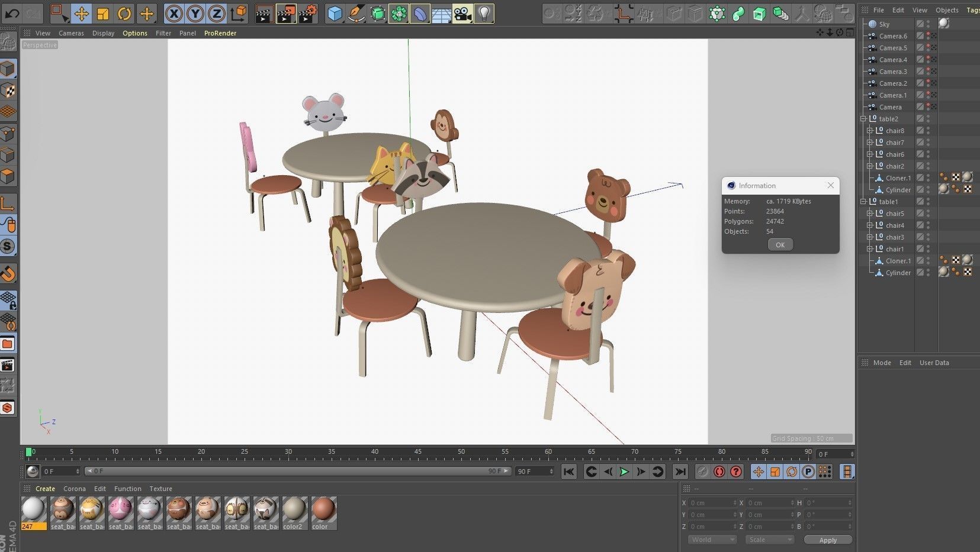Open the Array/Cloner modeling objects icon
The height and width of the screenshot is (552, 980).
pos(399,13)
